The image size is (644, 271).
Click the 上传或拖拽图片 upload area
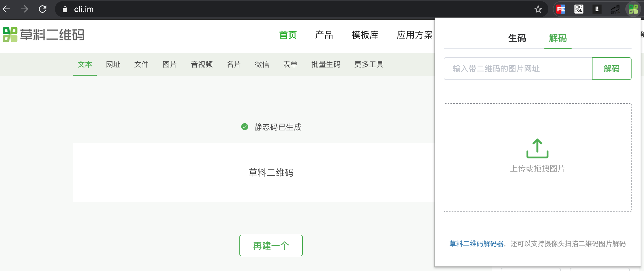pyautogui.click(x=537, y=158)
